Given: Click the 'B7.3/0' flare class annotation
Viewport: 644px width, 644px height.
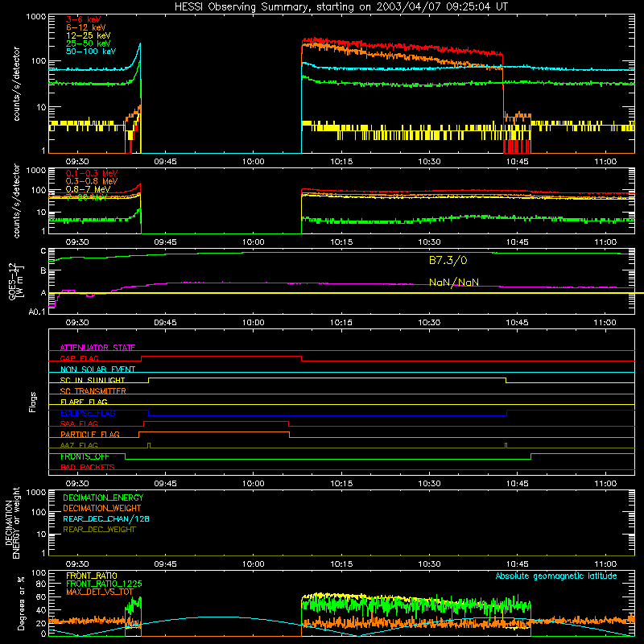Looking at the screenshot, I should coord(448,260).
